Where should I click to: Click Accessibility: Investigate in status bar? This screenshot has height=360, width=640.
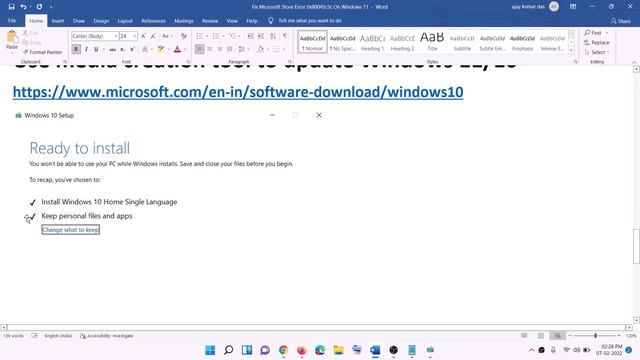(x=107, y=336)
